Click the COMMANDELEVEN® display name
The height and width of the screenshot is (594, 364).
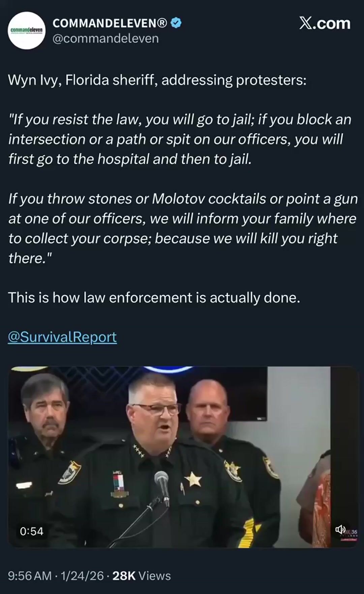(110, 23)
